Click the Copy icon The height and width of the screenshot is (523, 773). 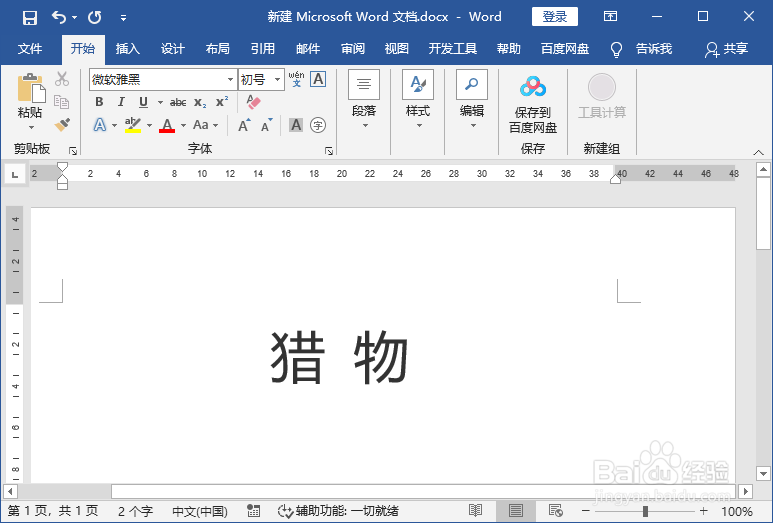click(62, 102)
